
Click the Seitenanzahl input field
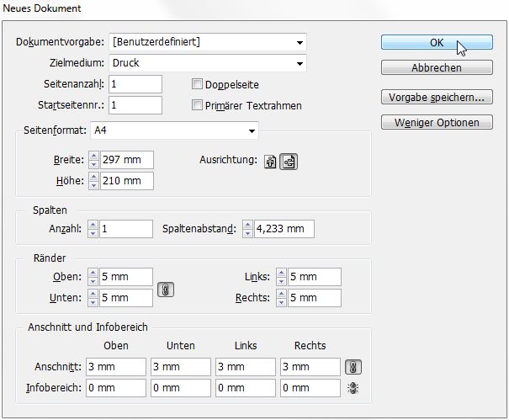[135, 84]
